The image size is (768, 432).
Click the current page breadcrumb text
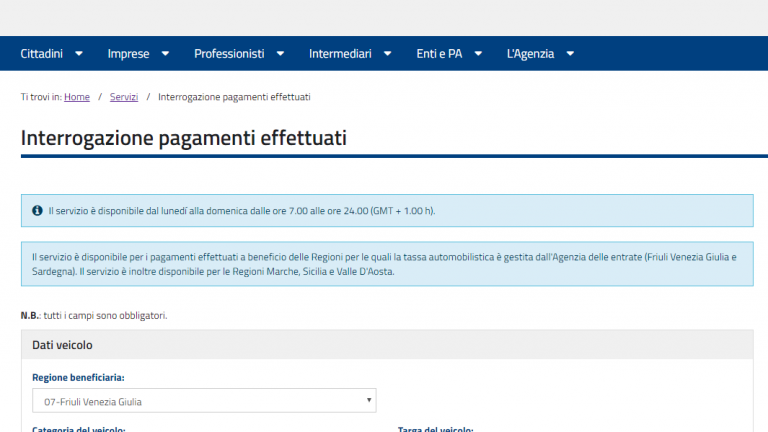point(234,97)
